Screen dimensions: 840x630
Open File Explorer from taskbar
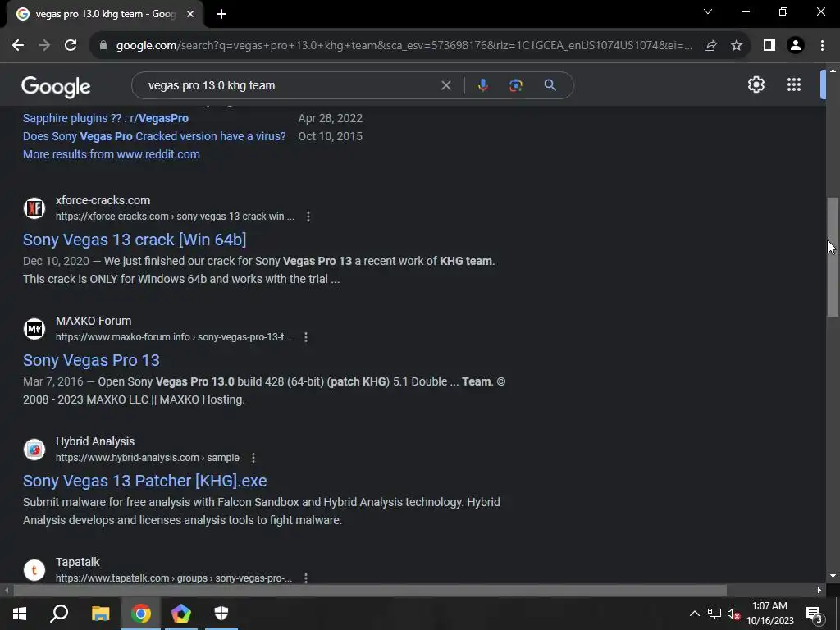(100, 614)
